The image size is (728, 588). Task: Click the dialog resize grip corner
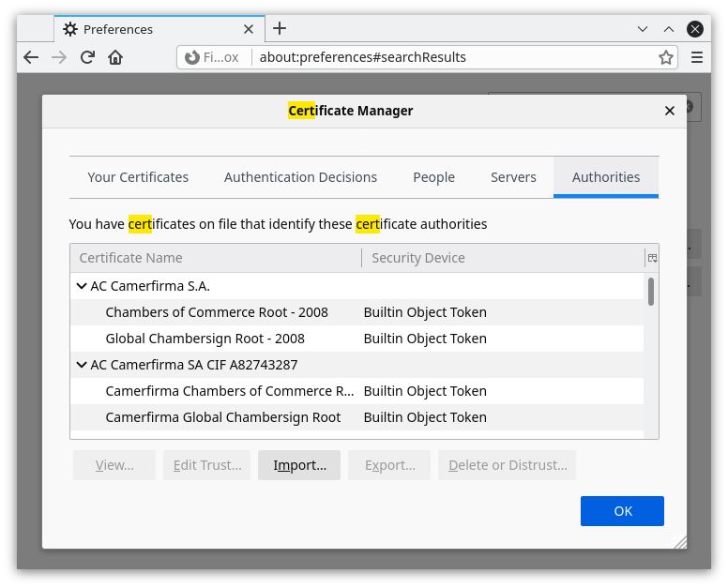click(x=681, y=543)
